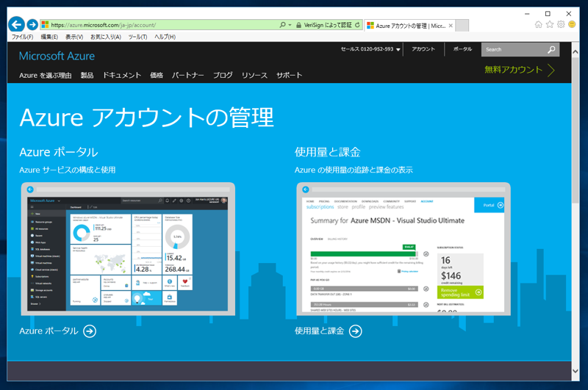Expand the セールス 0120-952-593 dropdown
Viewport: 588px width, 390px height.
pos(398,49)
